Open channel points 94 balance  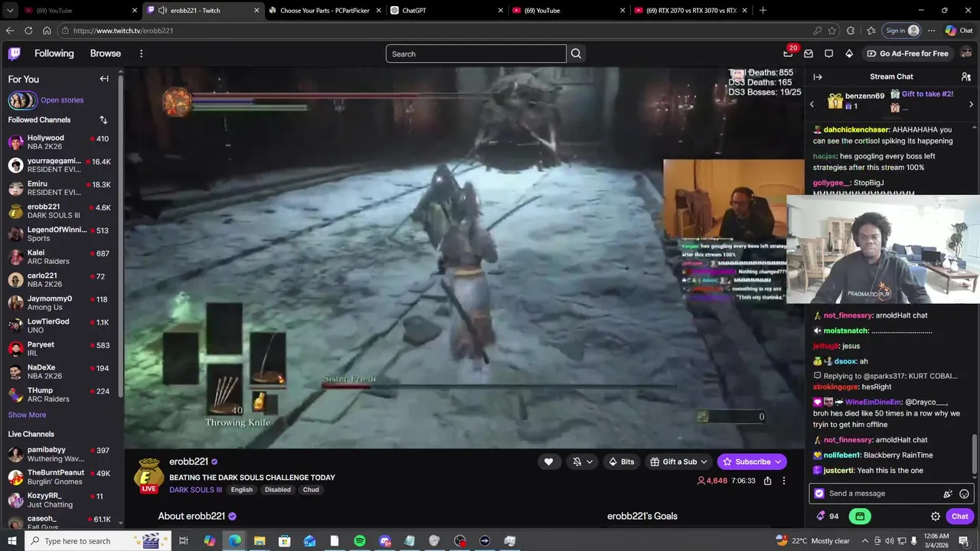(x=828, y=517)
